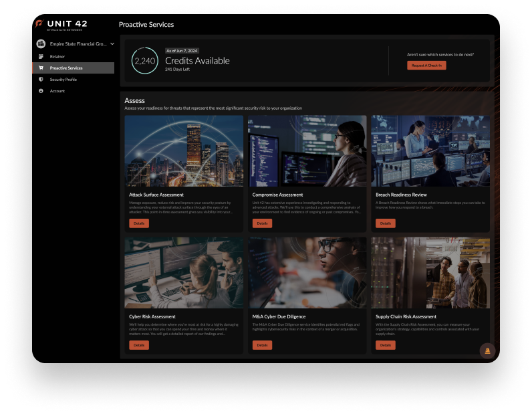Click the Account person icon

click(41, 91)
